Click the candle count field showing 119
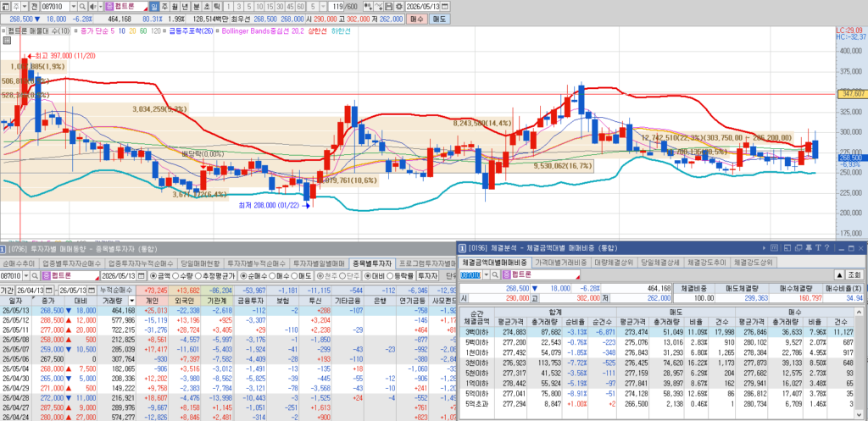The width and height of the screenshot is (868, 421). [336, 6]
